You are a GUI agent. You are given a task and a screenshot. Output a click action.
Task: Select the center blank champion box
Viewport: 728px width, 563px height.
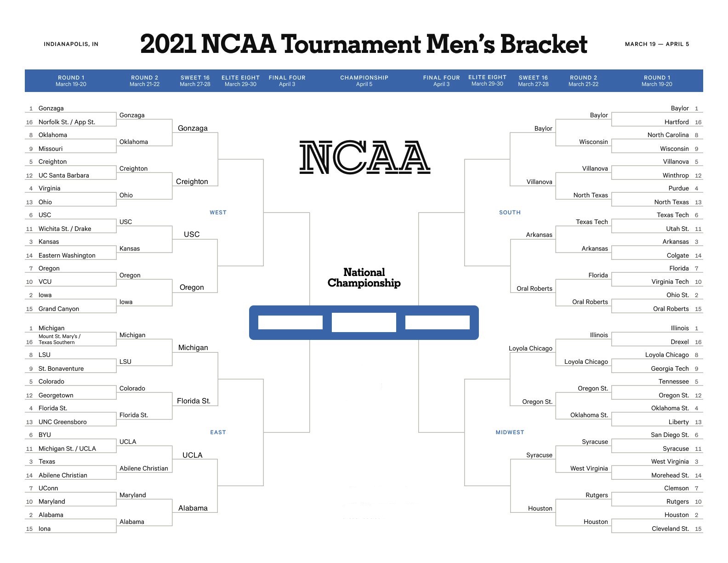pyautogui.click(x=364, y=322)
